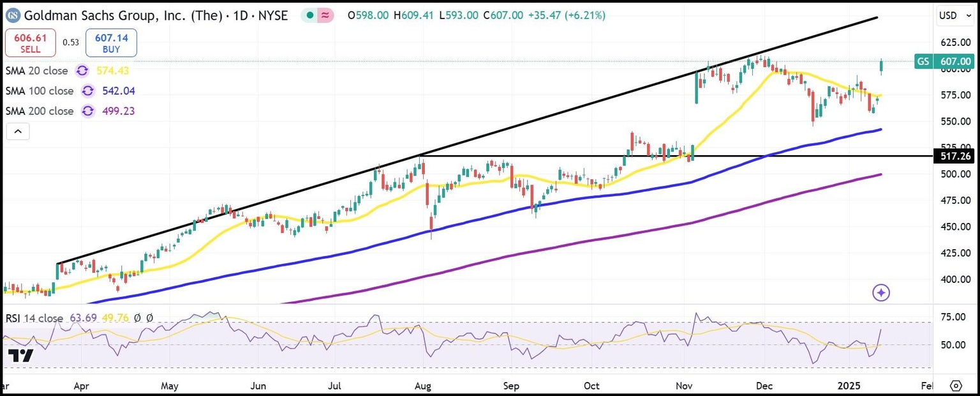Collapse the indicator legend with chevron
Screen dimensions: 980x396
18,132
